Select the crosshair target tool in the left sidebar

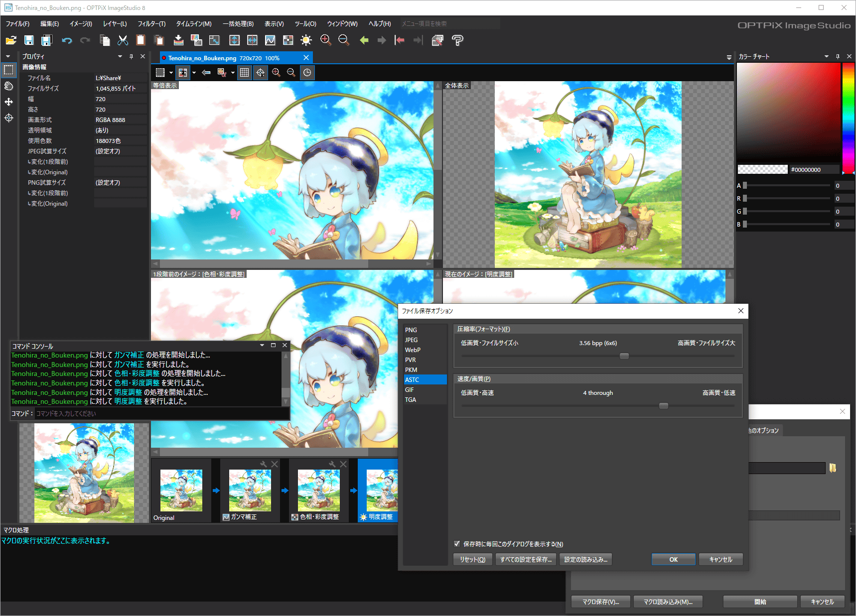click(9, 118)
